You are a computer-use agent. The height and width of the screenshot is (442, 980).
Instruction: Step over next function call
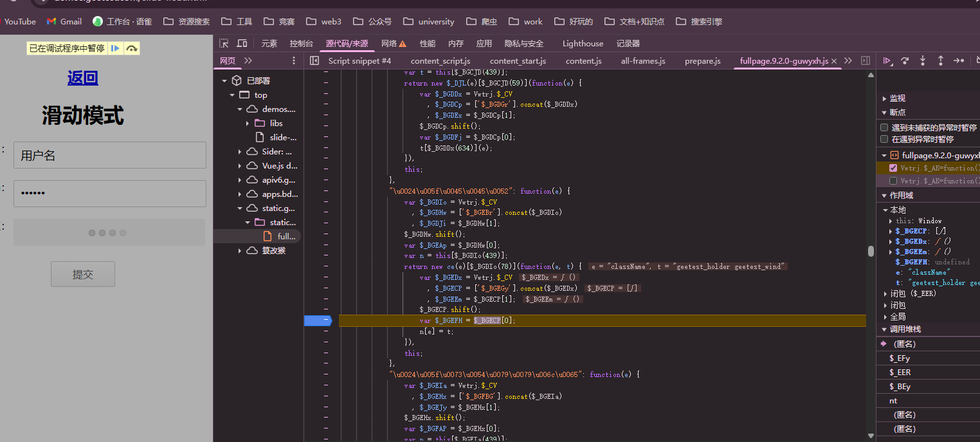[x=905, y=60]
